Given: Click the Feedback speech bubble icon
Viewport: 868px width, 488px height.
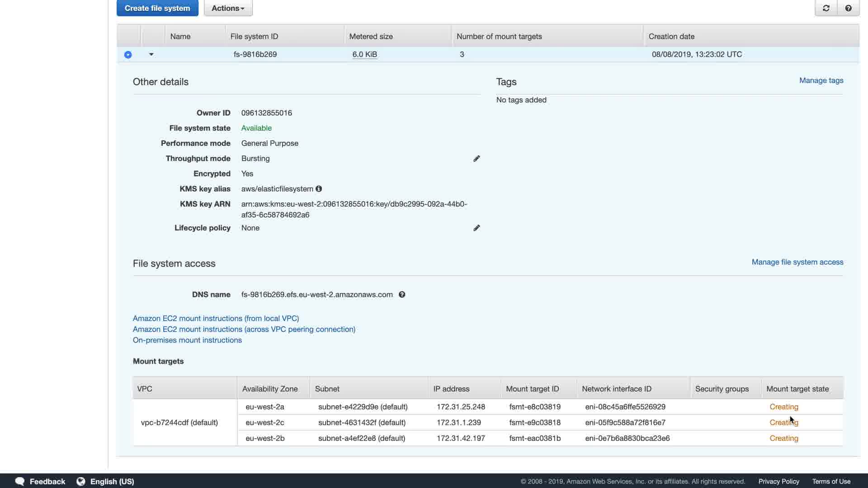Looking at the screenshot, I should point(19,481).
